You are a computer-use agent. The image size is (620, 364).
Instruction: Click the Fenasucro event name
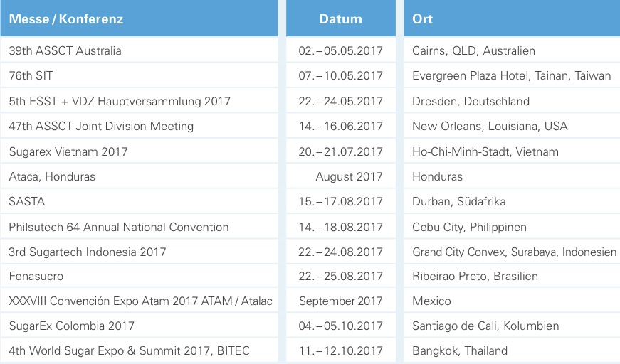pyautogui.click(x=36, y=276)
